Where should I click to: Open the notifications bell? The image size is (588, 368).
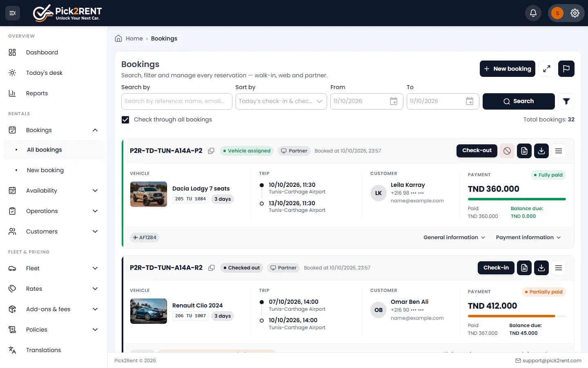pos(533,13)
